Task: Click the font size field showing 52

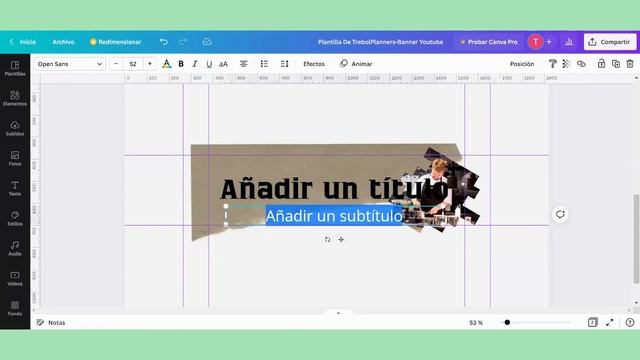Action: tap(133, 64)
